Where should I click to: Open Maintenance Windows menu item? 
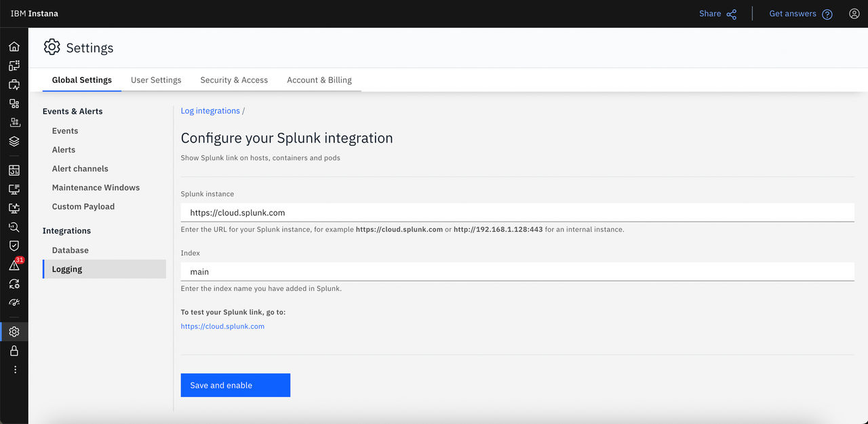pyautogui.click(x=96, y=188)
